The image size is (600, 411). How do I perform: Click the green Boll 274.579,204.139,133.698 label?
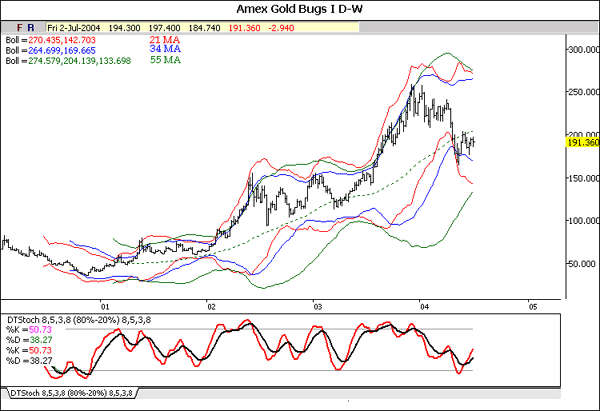click(x=68, y=61)
